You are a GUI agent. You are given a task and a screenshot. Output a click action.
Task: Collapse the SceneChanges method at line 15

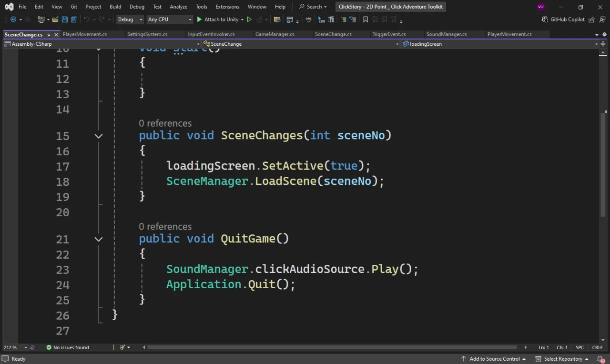coord(99,136)
